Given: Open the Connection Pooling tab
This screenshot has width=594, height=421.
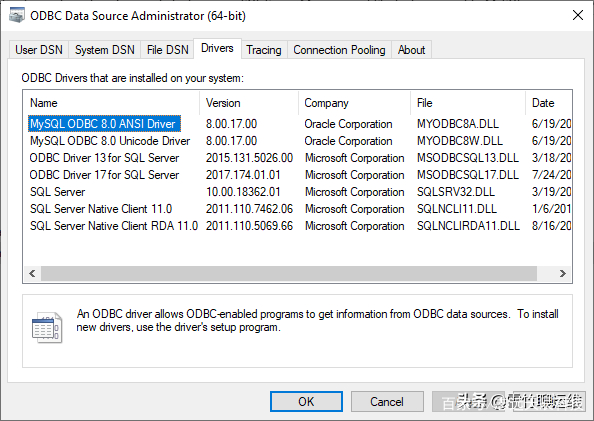Looking at the screenshot, I should 339,50.
